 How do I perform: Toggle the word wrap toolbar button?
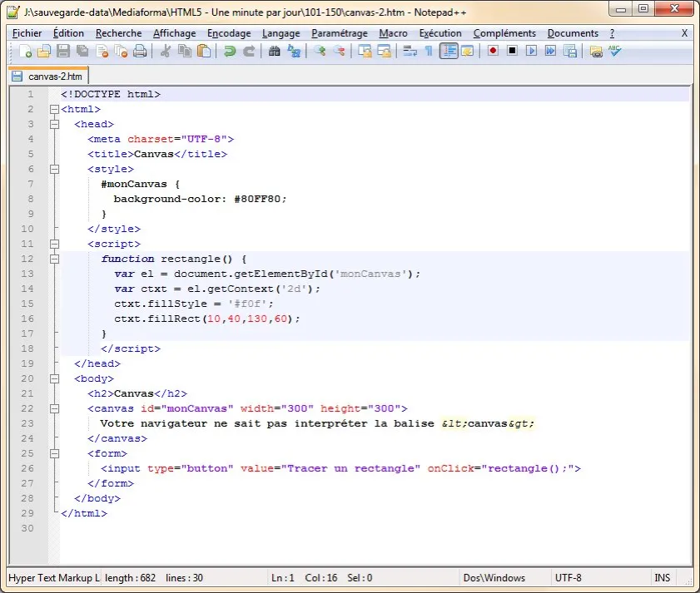(x=410, y=52)
